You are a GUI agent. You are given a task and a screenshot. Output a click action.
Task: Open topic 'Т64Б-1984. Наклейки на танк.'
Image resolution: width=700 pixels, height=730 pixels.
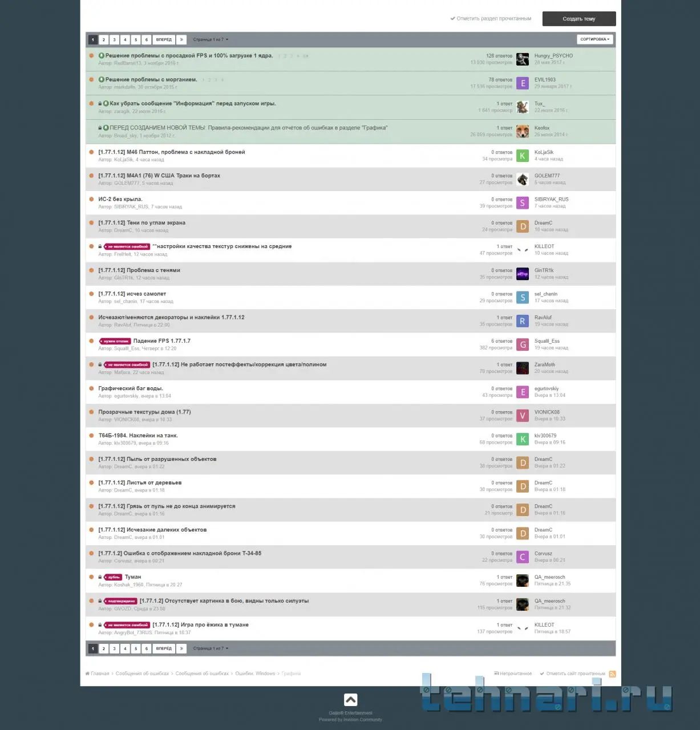pyautogui.click(x=138, y=436)
